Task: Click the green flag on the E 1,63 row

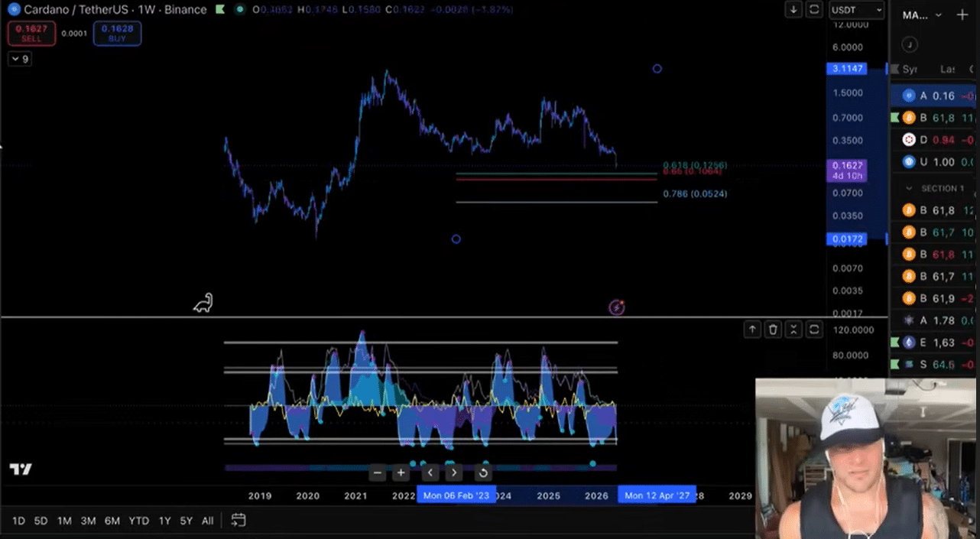Action: click(897, 343)
